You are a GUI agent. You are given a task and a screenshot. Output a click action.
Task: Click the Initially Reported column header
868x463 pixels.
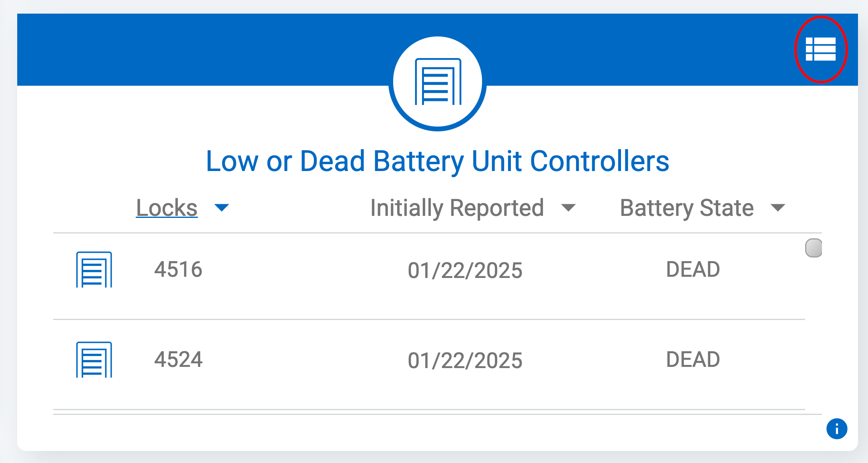tap(457, 207)
